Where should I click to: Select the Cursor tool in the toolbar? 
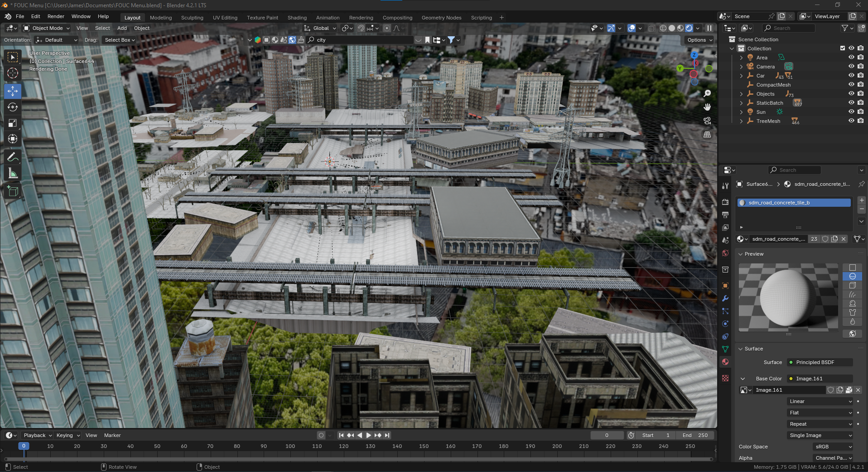tap(13, 73)
